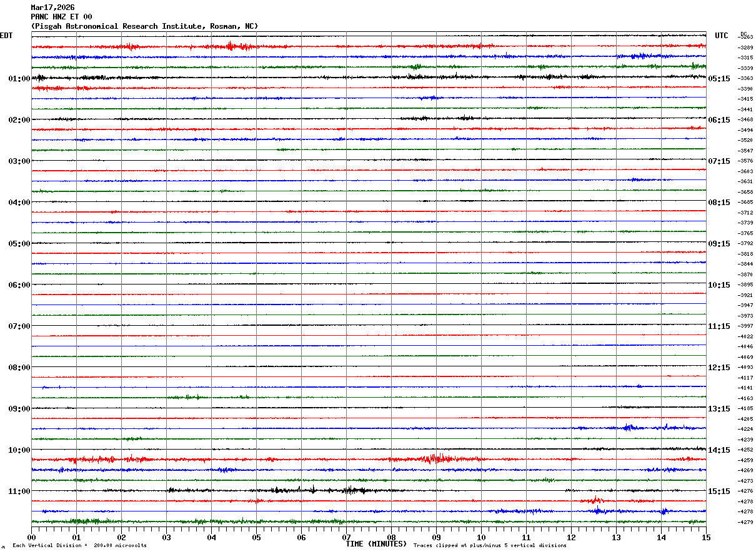This screenshot has height=554, width=756.
Task: Select the DC offset value -3739
Action: tap(745, 223)
